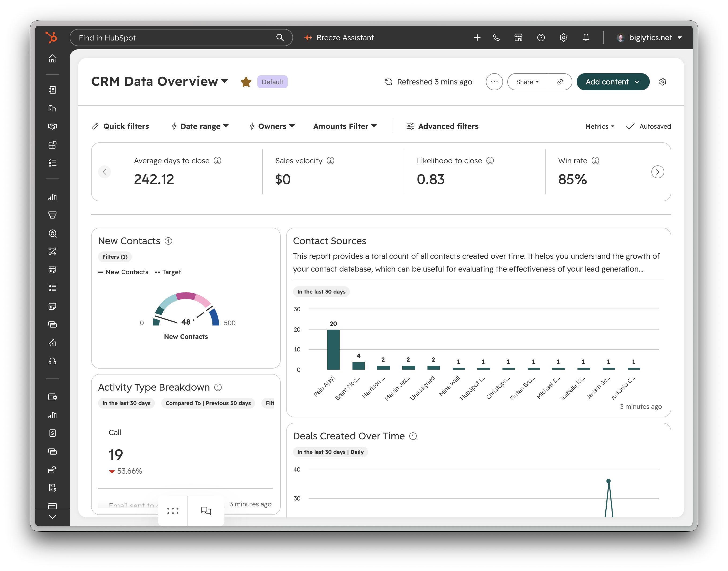Open the Share dropdown
This screenshot has height=571, width=728.
click(x=527, y=82)
